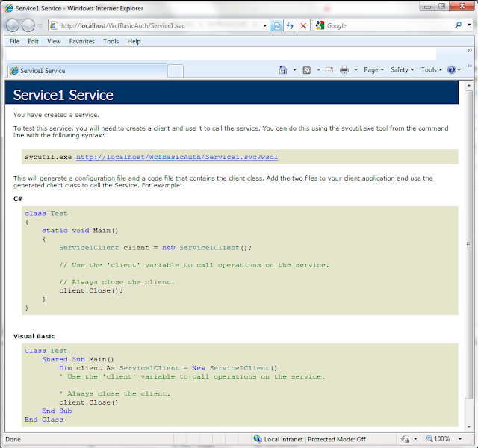Open the search provider dropdown arrow
This screenshot has width=478, height=448.
point(469,25)
